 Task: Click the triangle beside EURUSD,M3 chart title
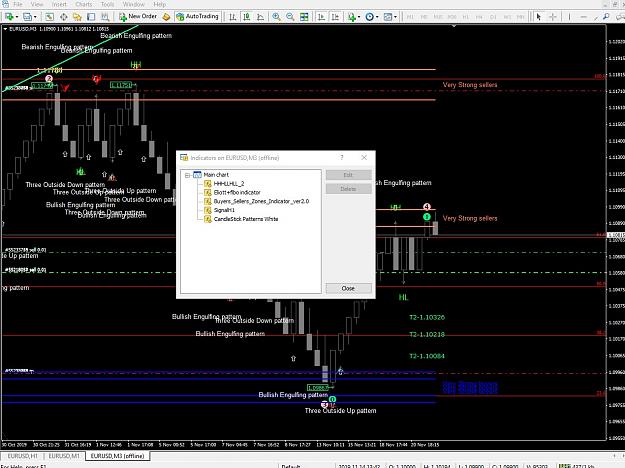[x=5, y=29]
